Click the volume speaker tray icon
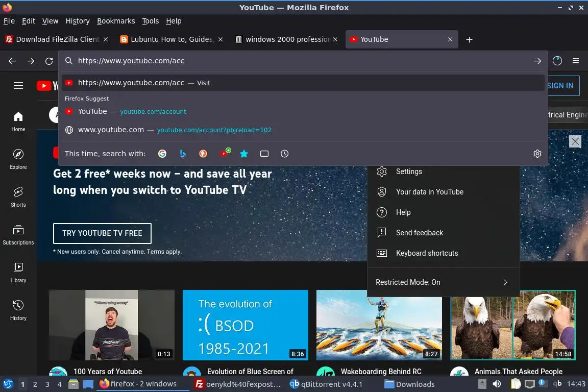588x392 pixels. [497, 384]
